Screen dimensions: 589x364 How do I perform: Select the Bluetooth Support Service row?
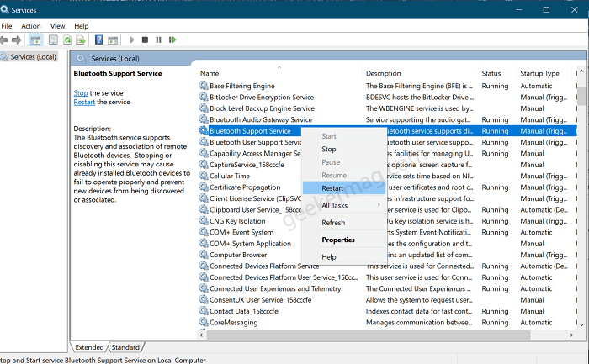(x=387, y=130)
